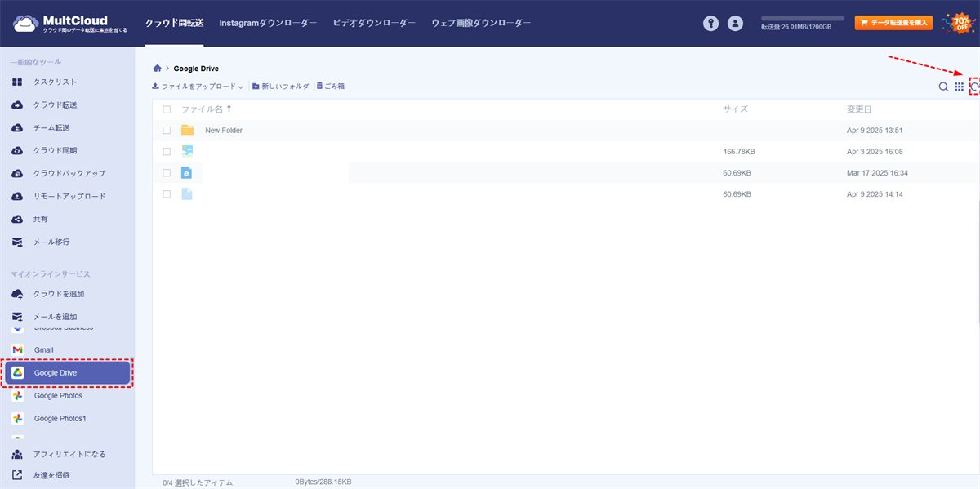
Task: Click データ転送量を購入 button
Action: pyautogui.click(x=893, y=23)
